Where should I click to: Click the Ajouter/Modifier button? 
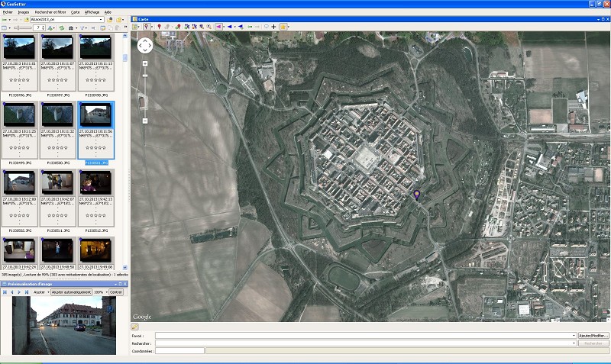[x=593, y=335]
